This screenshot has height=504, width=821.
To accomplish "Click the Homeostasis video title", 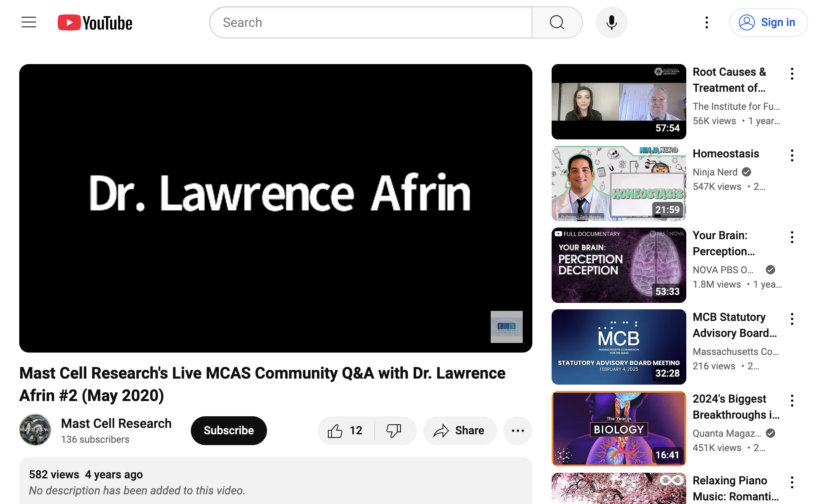I will tap(726, 153).
